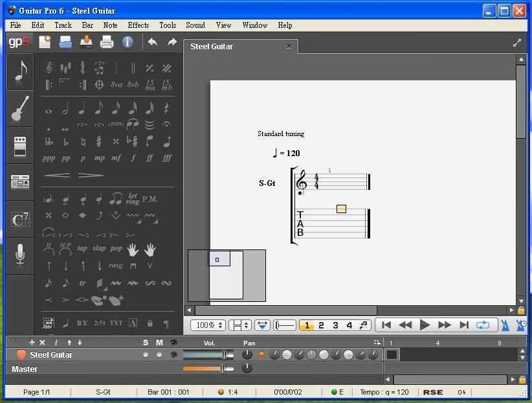Toggle the metronome icon
The image size is (532, 403).
(505, 325)
